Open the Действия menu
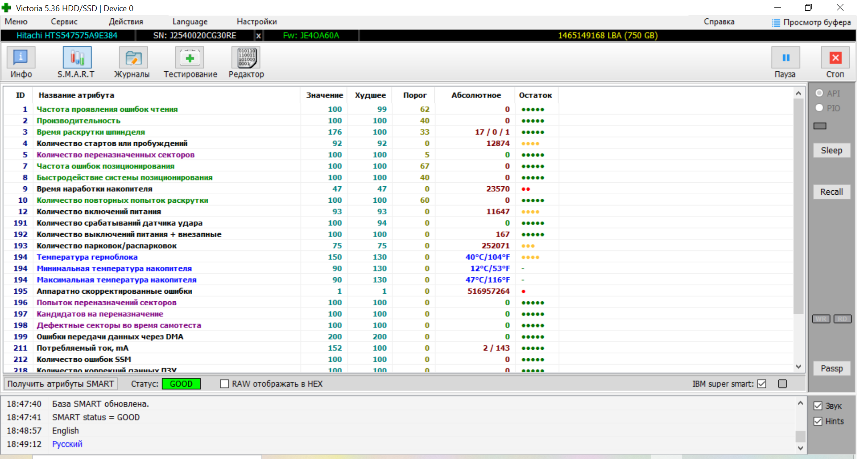Viewport: 868px width, 459px height. [126, 22]
